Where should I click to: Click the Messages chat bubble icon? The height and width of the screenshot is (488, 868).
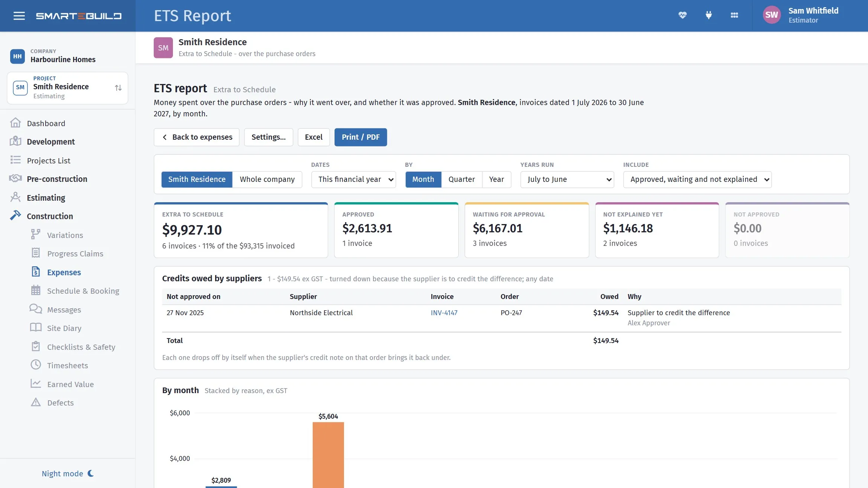(x=36, y=309)
